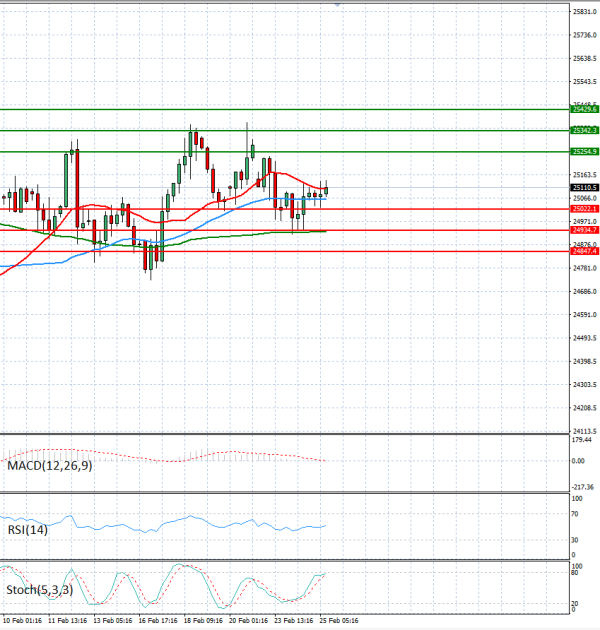Click the 25831.0 value on price axis
Image resolution: width=600 pixels, height=630 pixels.
point(584,12)
